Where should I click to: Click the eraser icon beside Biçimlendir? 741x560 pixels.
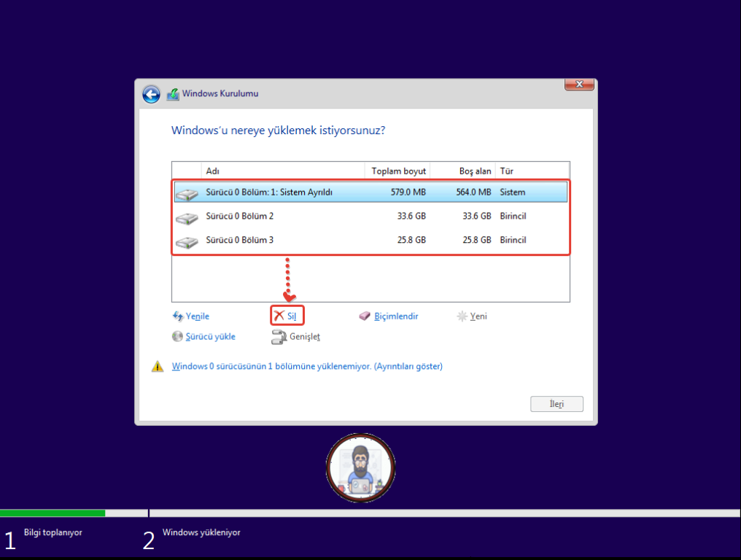(365, 316)
